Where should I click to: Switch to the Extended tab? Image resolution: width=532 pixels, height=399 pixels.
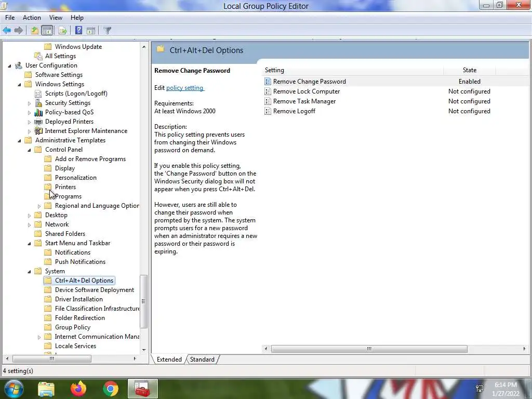click(x=169, y=360)
